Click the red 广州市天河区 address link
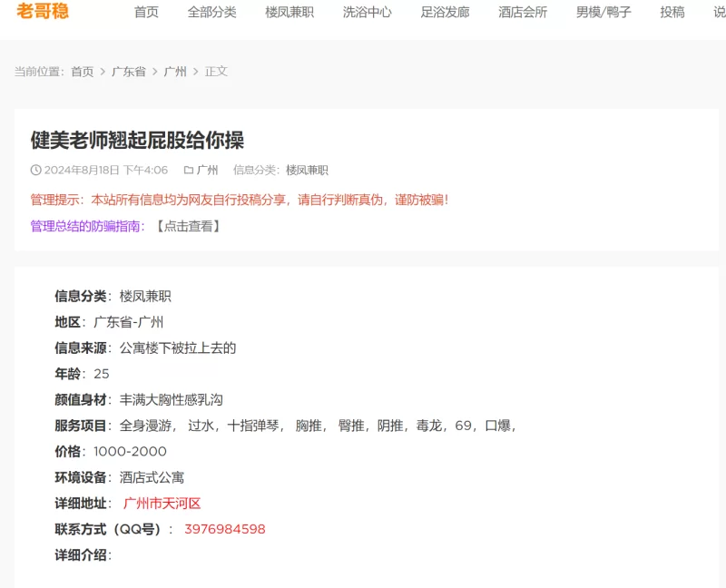The width and height of the screenshot is (726, 588). coord(162,503)
